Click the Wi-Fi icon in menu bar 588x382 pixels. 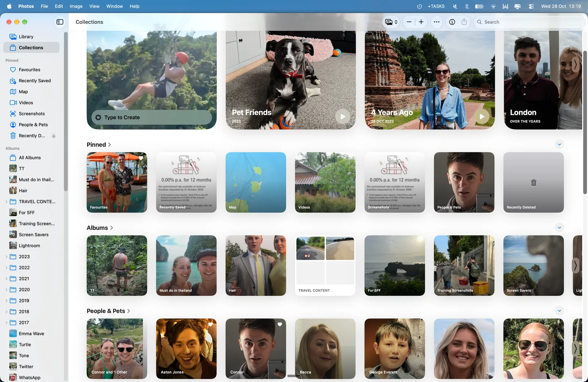[493, 6]
